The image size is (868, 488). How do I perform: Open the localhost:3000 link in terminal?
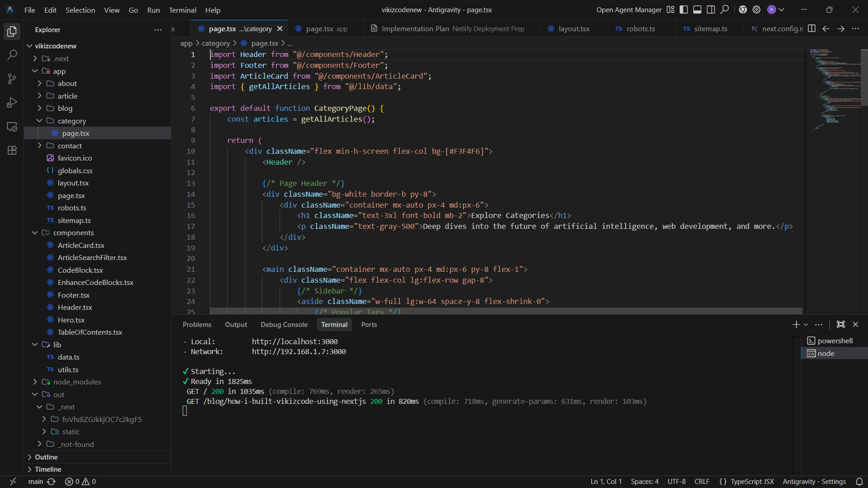coord(294,341)
